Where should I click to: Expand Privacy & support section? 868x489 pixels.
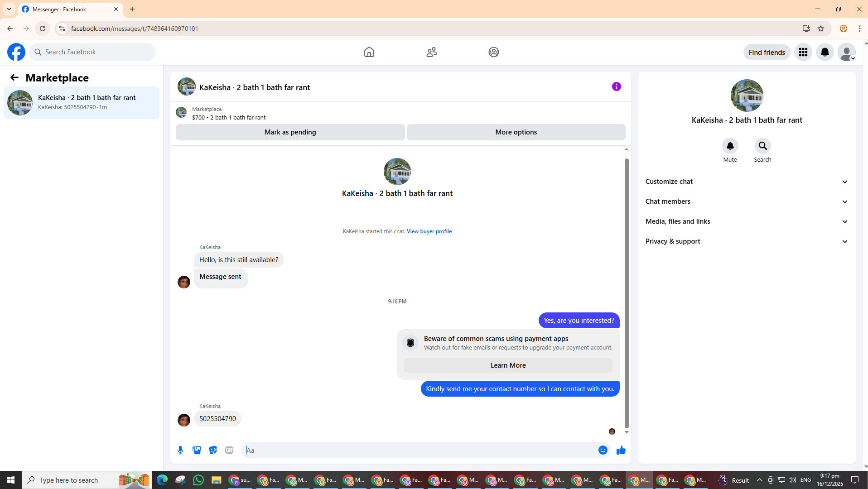(x=747, y=241)
